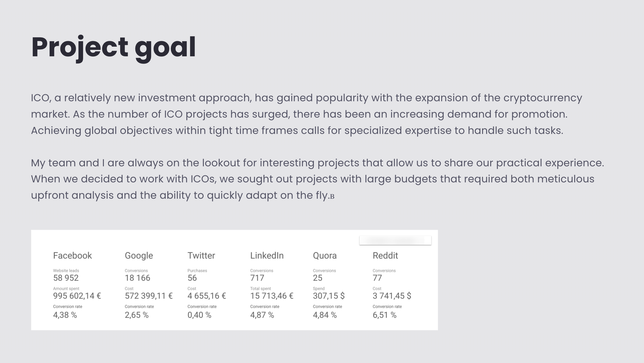Viewport: 644px width, 363px height.
Task: Open the blurred date field above Reddit
Action: (395, 240)
